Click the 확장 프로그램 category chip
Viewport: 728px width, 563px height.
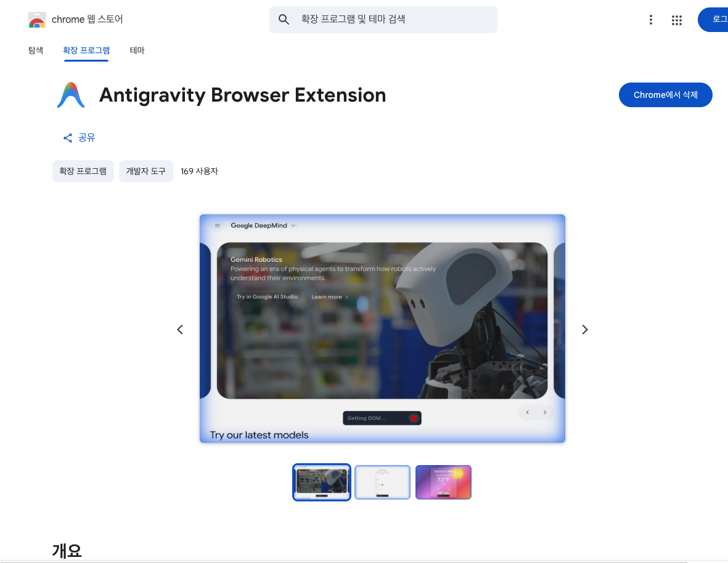pos(83,171)
